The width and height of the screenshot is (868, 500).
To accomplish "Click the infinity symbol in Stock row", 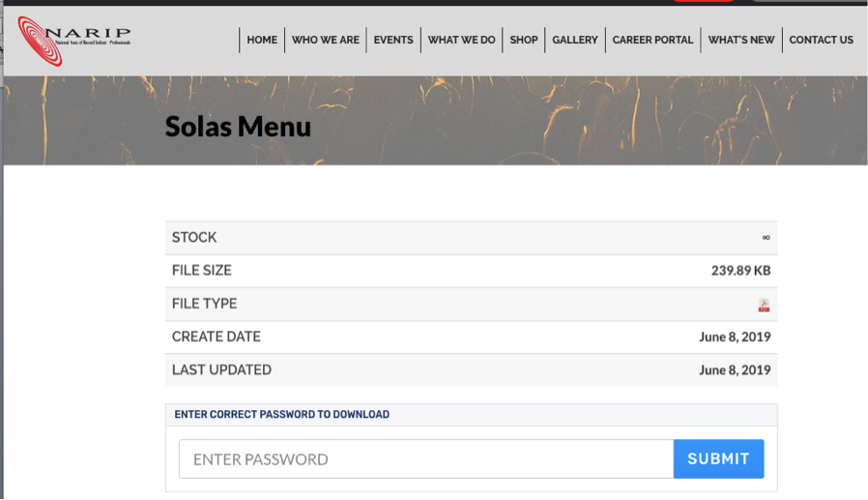I will [x=766, y=238].
